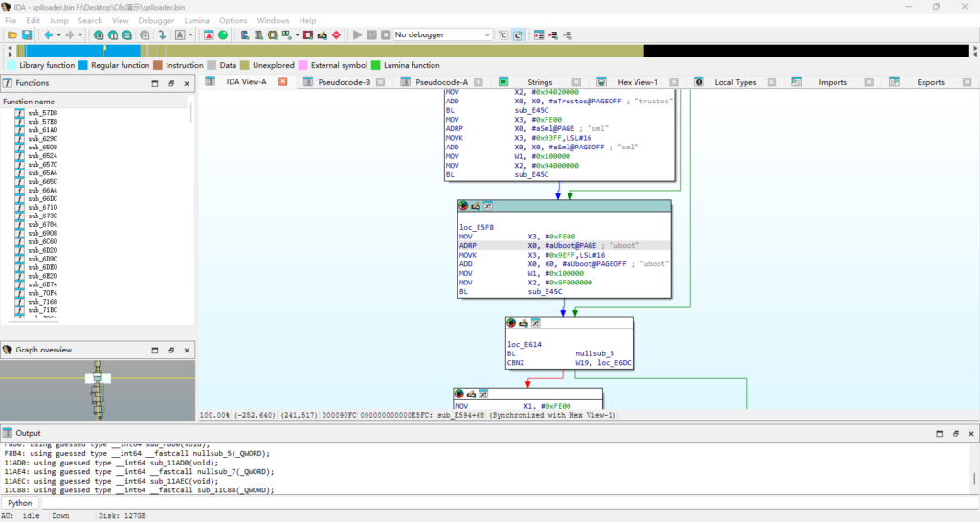The width and height of the screenshot is (980, 522).
Task: Click the Jump back arrow icon
Action: (48, 34)
